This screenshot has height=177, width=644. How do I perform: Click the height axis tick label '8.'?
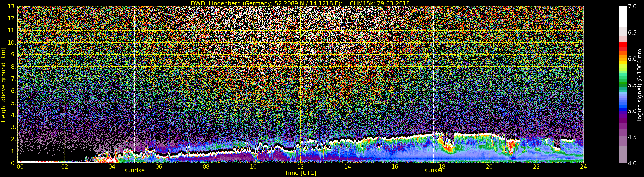pos(14,67)
